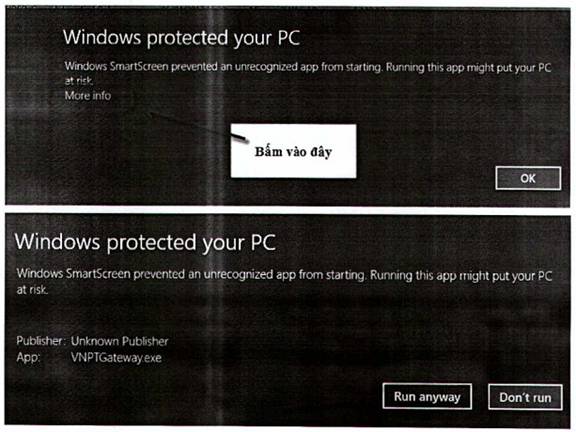Click the arrow line pointing to More info
The image size is (576, 432).
pos(198,127)
